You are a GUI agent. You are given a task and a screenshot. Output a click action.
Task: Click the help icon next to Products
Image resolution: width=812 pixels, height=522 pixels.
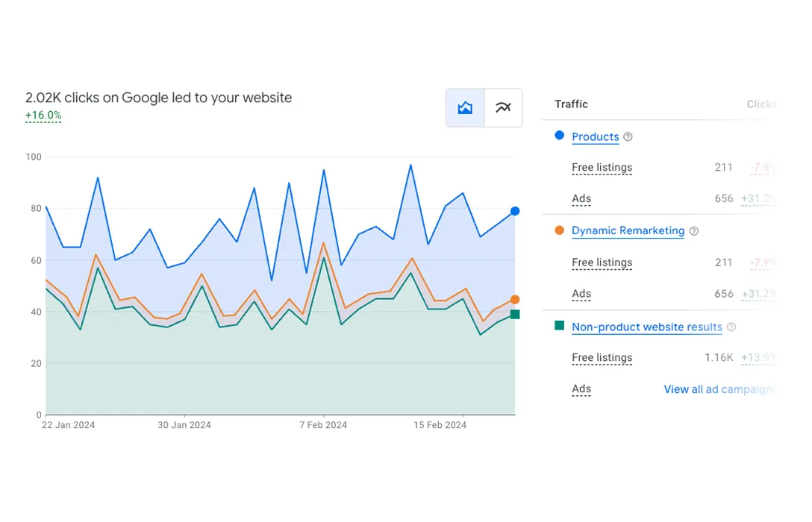(x=628, y=137)
